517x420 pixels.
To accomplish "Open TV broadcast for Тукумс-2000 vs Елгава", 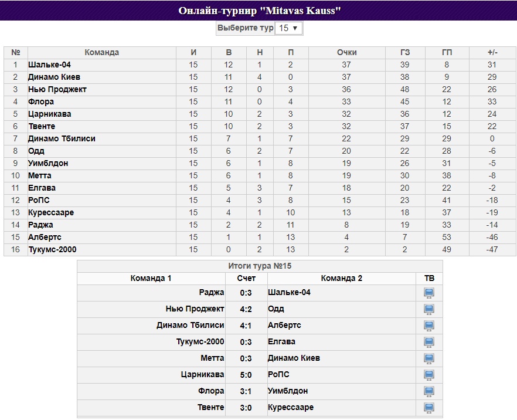I will tap(429, 342).
